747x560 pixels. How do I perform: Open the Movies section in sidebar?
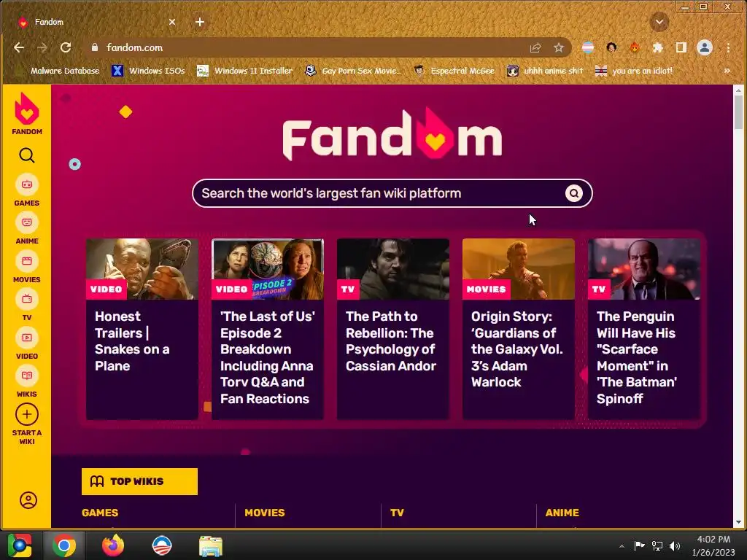click(27, 267)
